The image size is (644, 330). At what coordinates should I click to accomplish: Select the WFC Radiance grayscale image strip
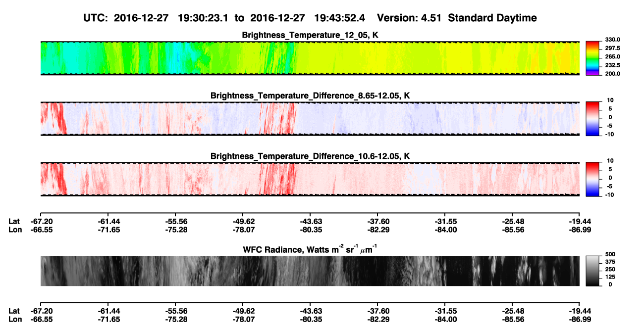pos(310,271)
